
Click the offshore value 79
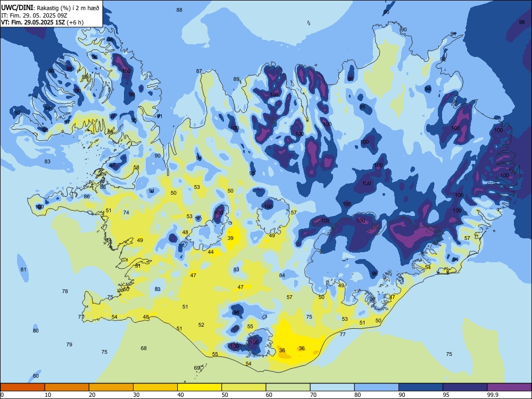(x=69, y=344)
